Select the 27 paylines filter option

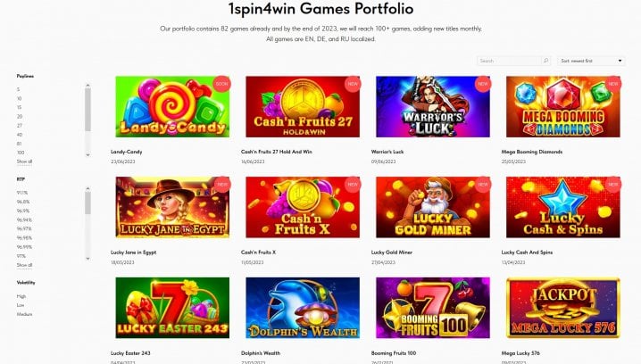click(20, 126)
